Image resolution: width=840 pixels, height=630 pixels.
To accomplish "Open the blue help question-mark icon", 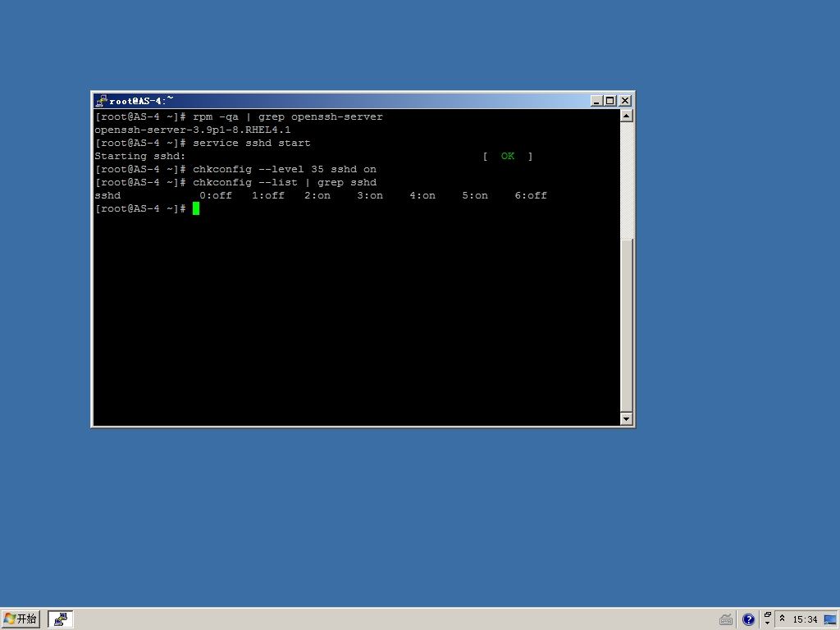I will pyautogui.click(x=748, y=620).
